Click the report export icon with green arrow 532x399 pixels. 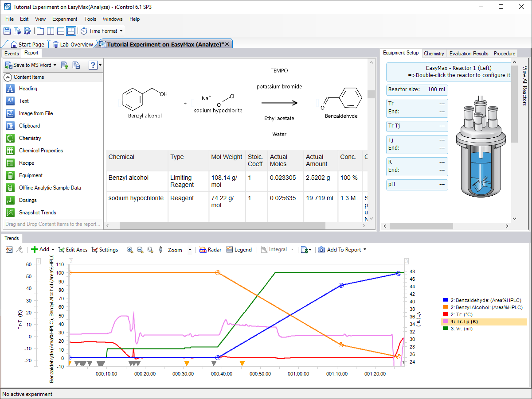[65, 65]
